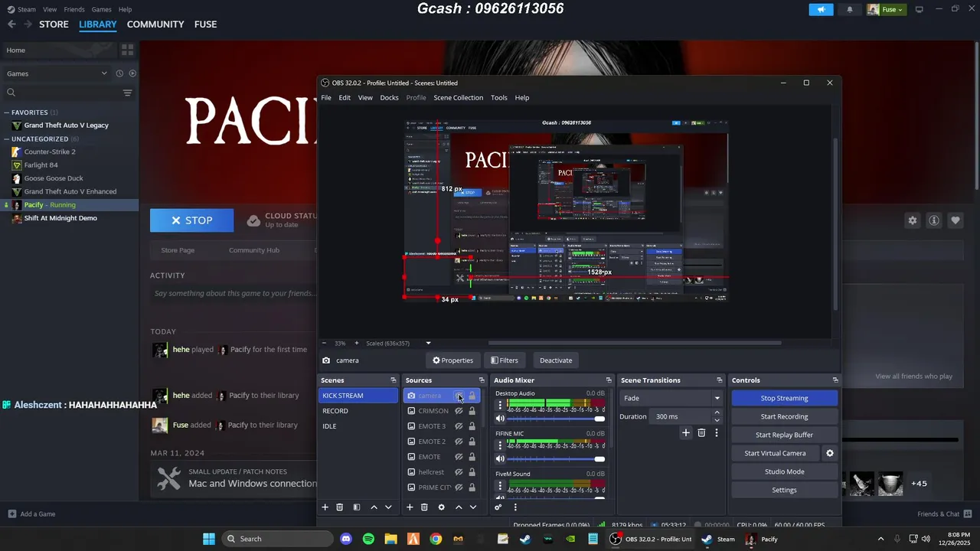
Task: Click Stop Streaming button
Action: [784, 398]
